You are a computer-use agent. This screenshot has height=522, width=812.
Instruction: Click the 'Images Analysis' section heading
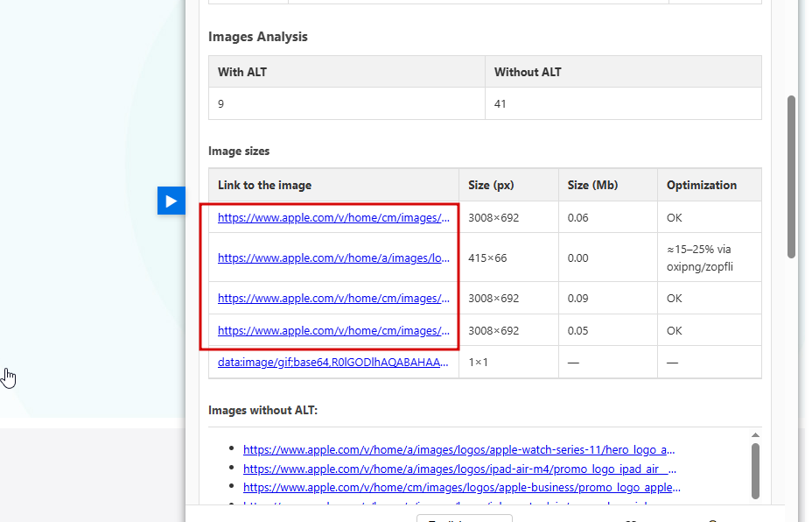click(257, 37)
